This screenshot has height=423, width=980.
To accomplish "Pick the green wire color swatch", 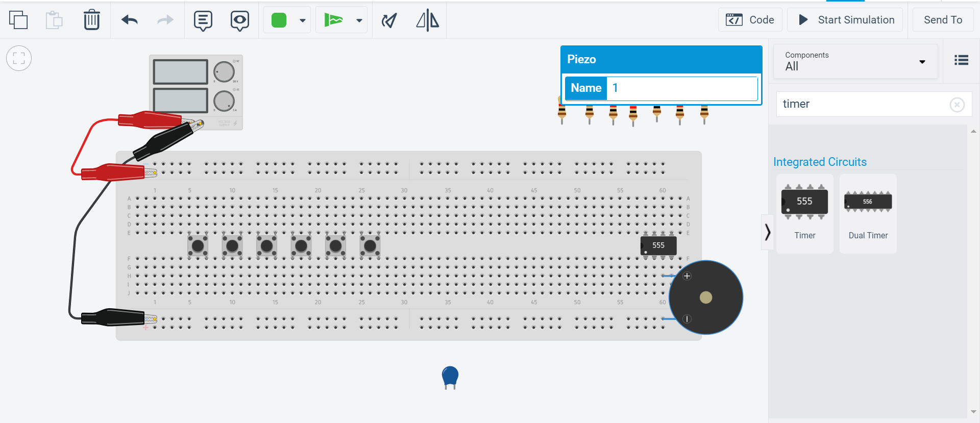I will pos(279,20).
